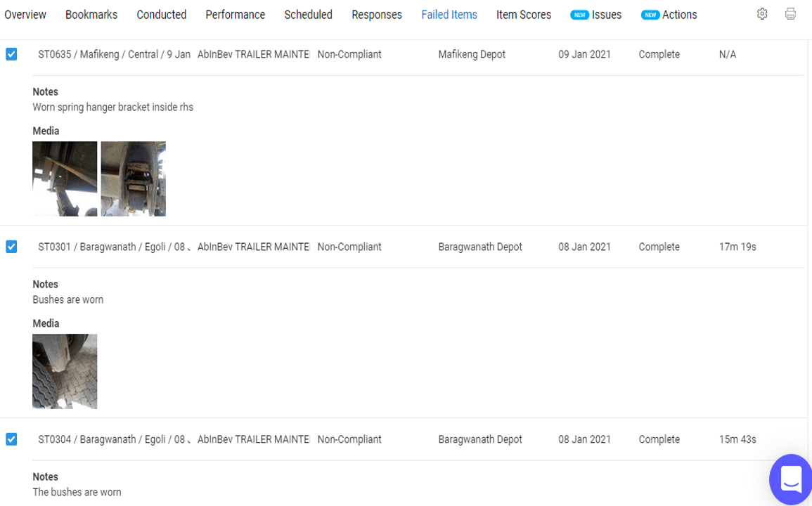
Task: Open the ST0301 / Baragwanath inspection title
Action: [x=114, y=247]
